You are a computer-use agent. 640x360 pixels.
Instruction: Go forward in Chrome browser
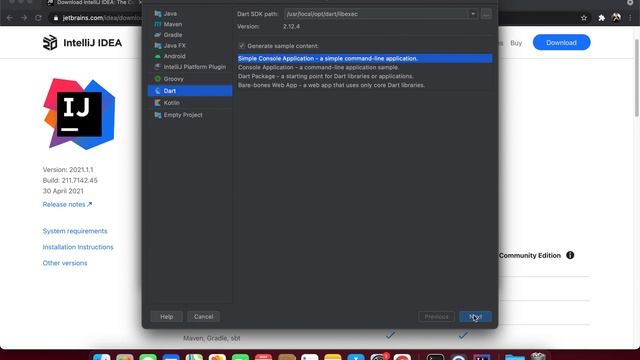click(x=24, y=18)
